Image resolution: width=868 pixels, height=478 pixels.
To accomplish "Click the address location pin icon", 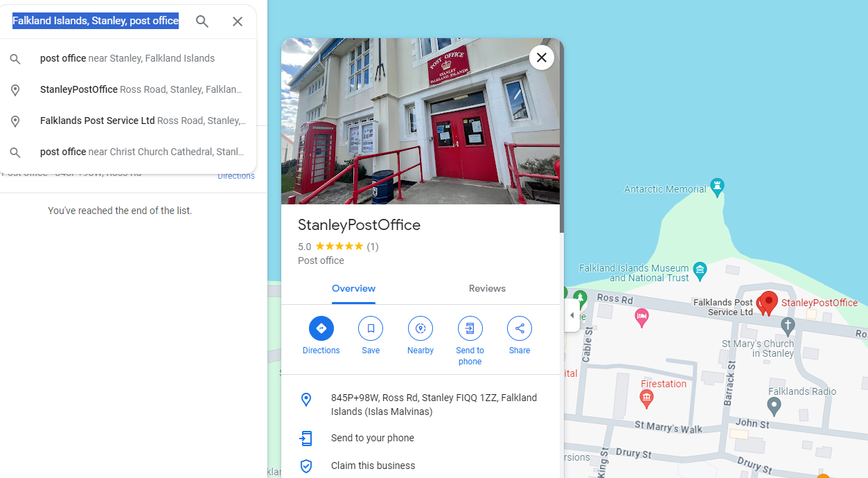I will [x=306, y=400].
